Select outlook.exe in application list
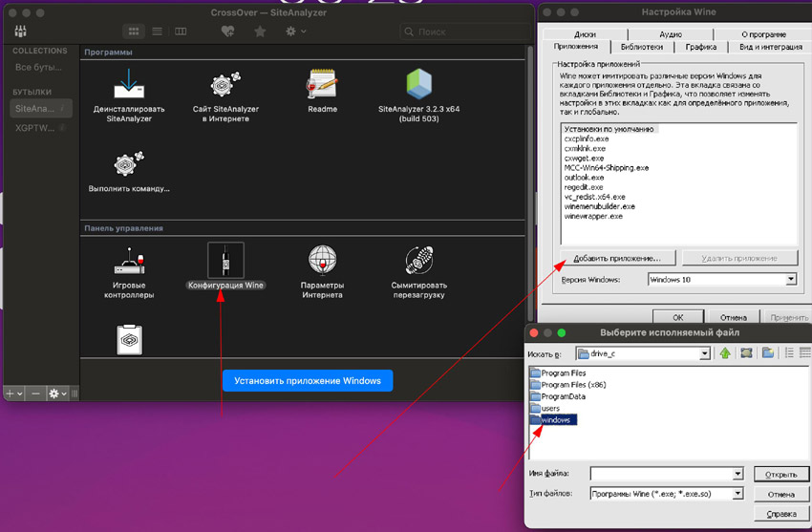This screenshot has width=812, height=532. (x=584, y=178)
